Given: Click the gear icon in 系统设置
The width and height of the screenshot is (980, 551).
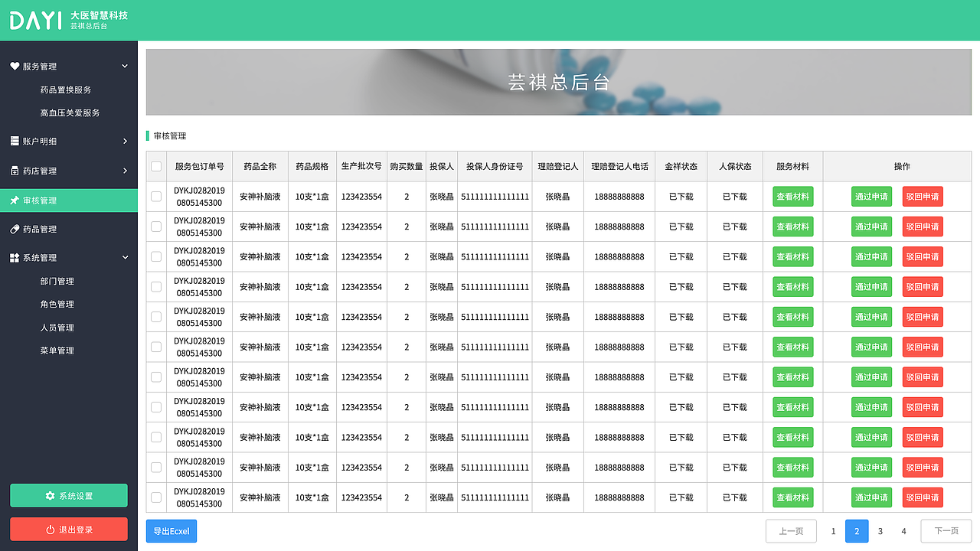Looking at the screenshot, I should point(50,496).
